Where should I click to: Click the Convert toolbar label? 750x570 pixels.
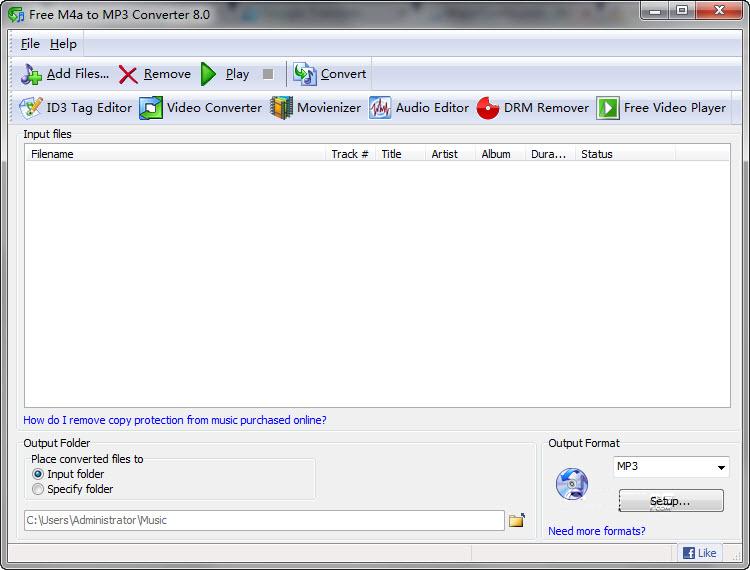(343, 74)
